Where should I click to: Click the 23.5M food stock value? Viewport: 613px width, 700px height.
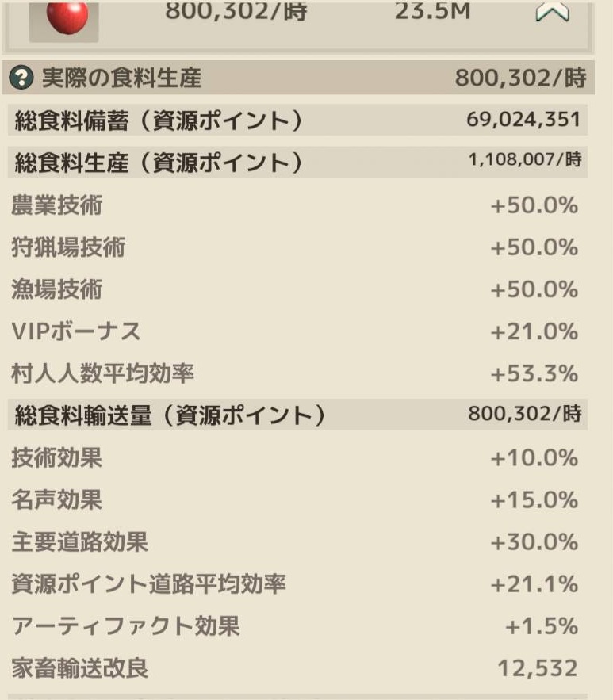[434, 12]
